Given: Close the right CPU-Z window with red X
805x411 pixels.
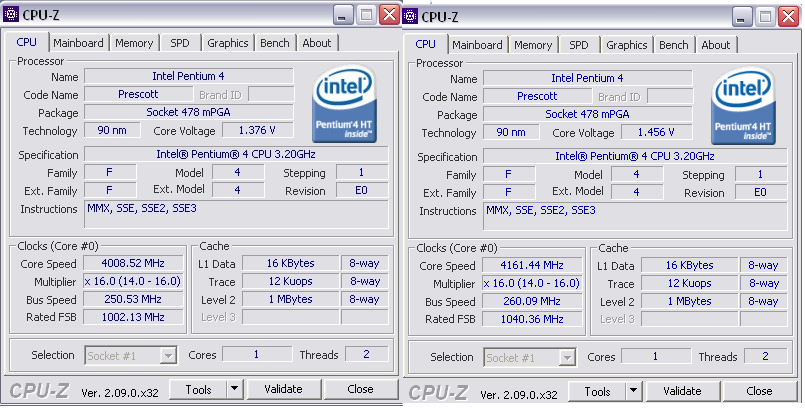Looking at the screenshot, I should pos(788,17).
